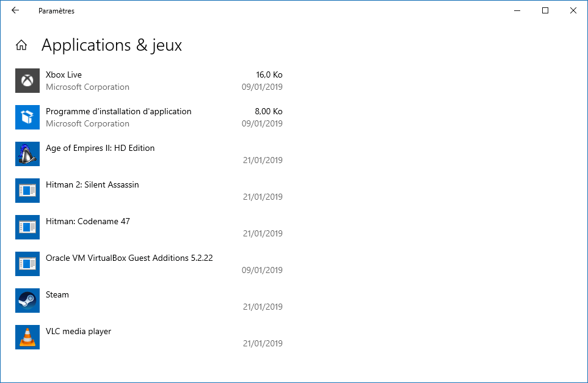Click the Age of Empires II icon

click(x=27, y=154)
